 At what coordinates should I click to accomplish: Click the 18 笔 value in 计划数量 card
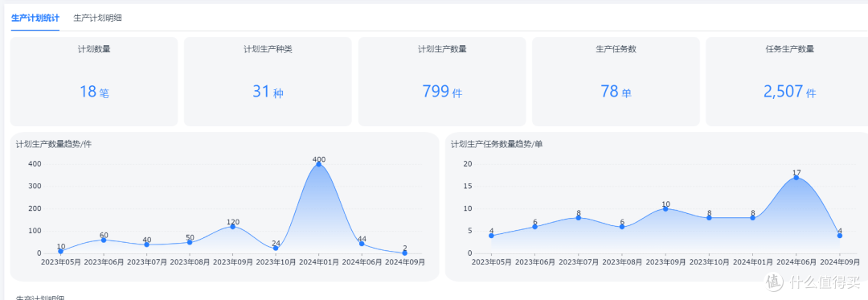[x=94, y=92]
